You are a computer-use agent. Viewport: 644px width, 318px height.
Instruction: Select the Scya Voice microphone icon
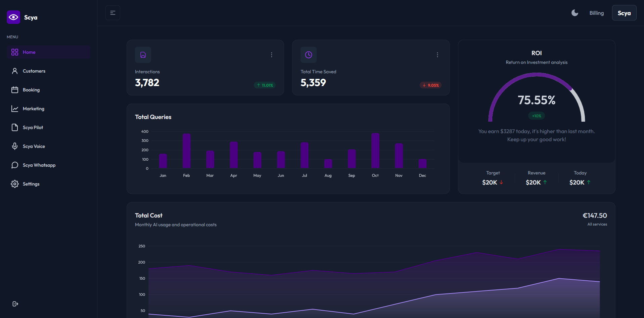(15, 146)
